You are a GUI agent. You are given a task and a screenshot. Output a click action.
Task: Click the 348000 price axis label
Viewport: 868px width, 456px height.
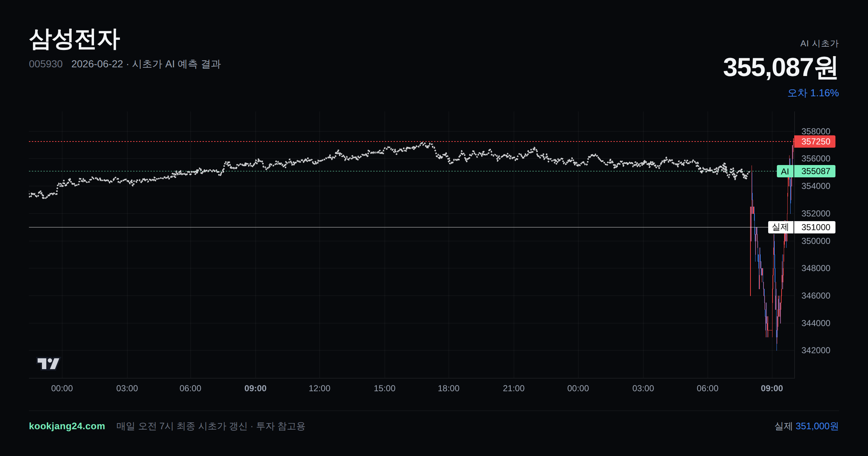coord(816,268)
